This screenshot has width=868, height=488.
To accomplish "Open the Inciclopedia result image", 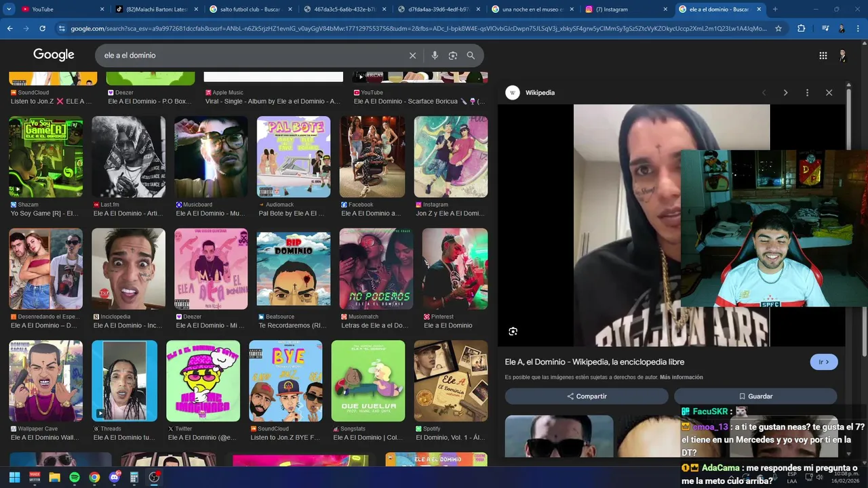I will 128,269.
